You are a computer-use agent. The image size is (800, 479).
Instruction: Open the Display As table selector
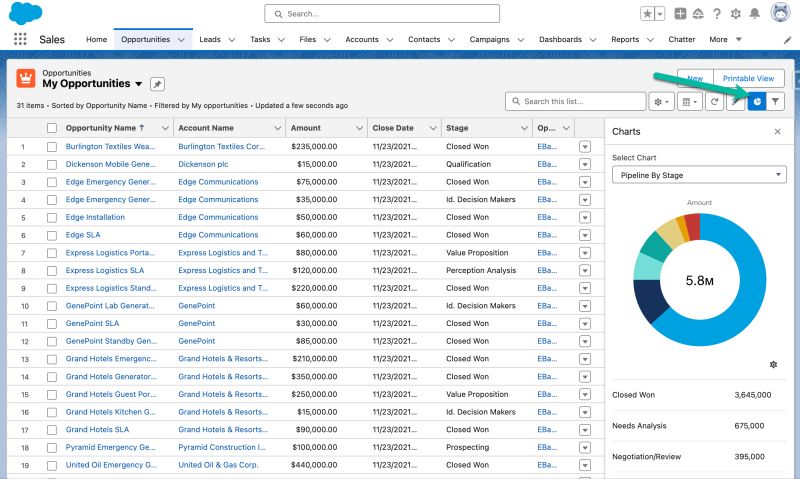pyautogui.click(x=690, y=102)
